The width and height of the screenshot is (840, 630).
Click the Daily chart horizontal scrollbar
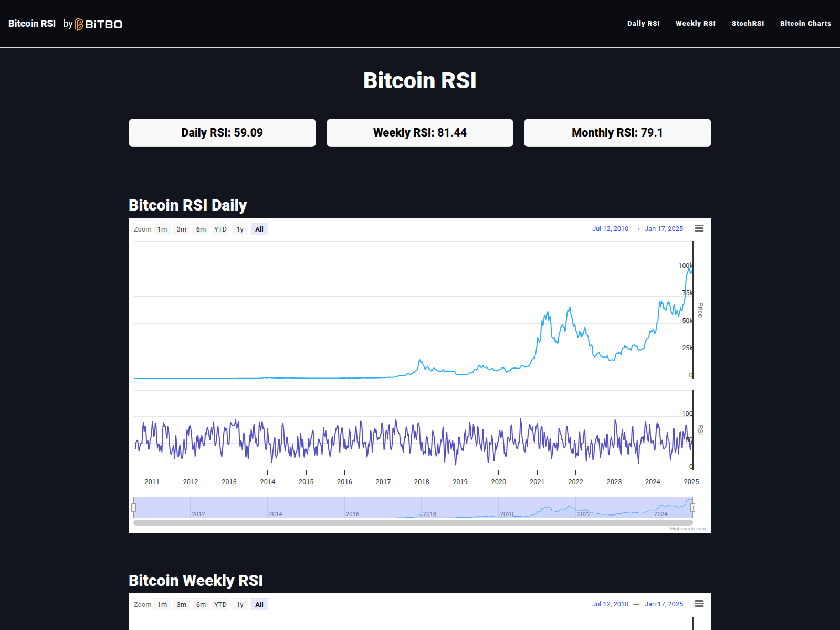click(413, 522)
